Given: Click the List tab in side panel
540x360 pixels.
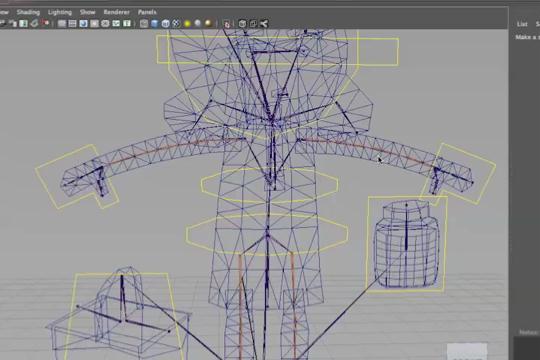Looking at the screenshot, I should [522, 24].
